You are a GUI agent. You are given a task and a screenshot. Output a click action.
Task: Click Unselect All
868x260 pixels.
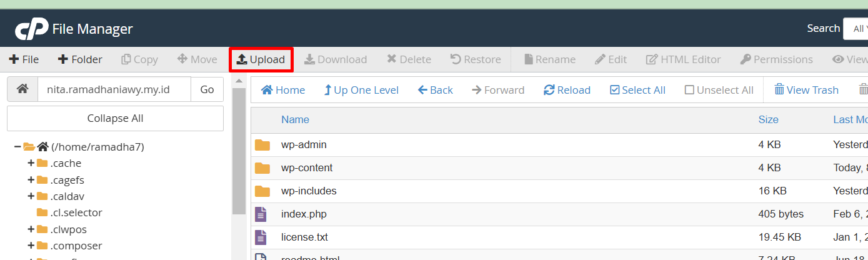pyautogui.click(x=719, y=90)
